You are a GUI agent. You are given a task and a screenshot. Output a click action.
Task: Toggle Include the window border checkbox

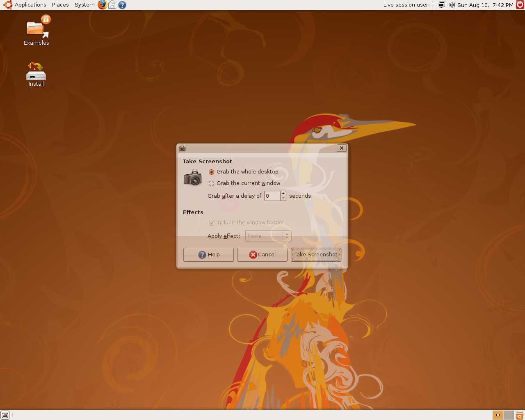point(211,223)
